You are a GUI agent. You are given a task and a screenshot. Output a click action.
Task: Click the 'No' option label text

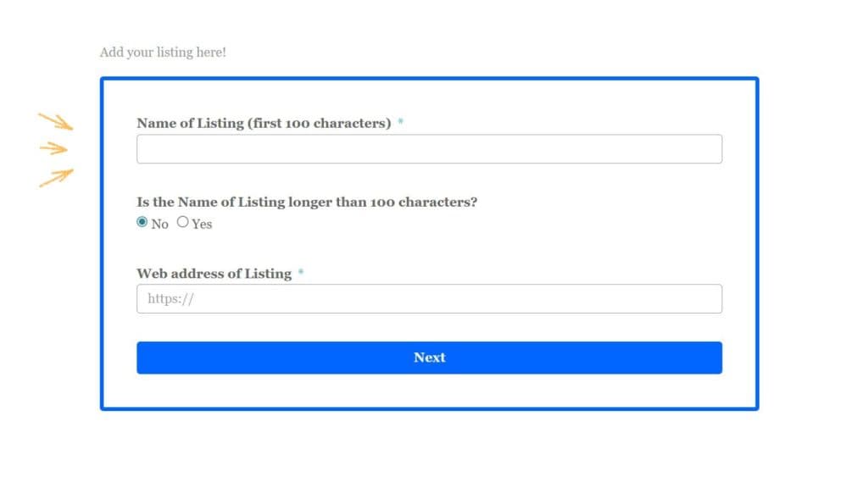click(160, 225)
